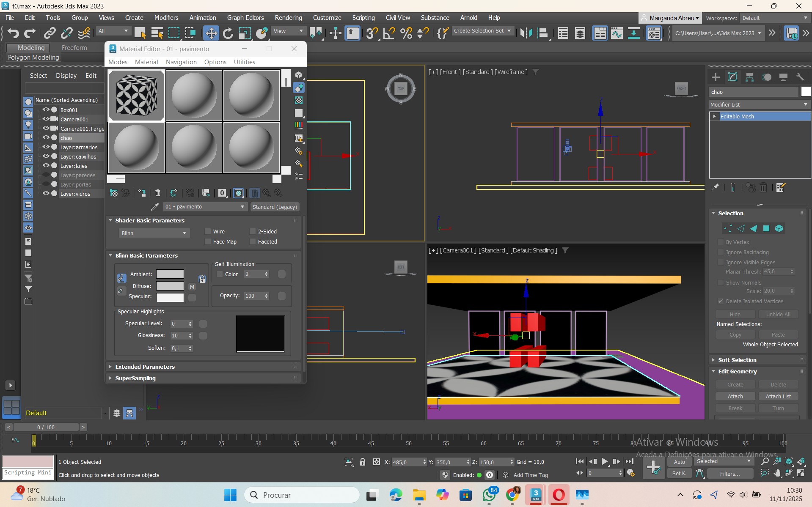Enable the 2-Sided checkbox

(253, 231)
